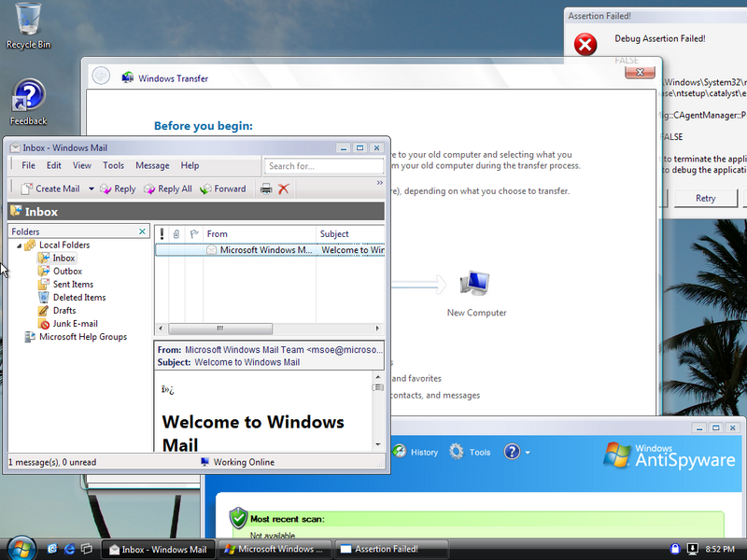The image size is (747, 560).
Task: Click the message list scroll left arrow
Action: (x=161, y=329)
